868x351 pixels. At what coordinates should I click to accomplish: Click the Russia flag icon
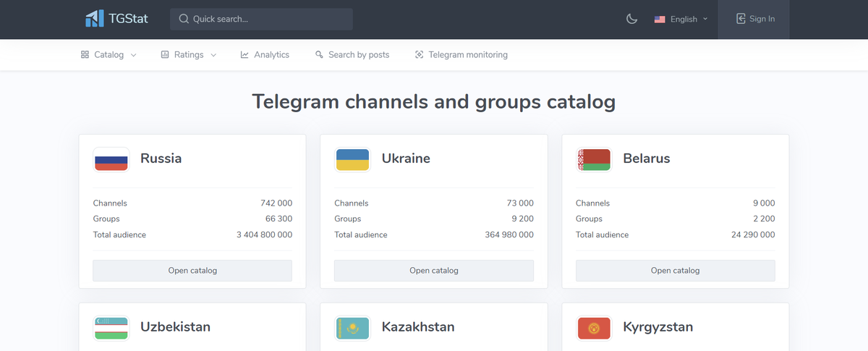pos(111,159)
